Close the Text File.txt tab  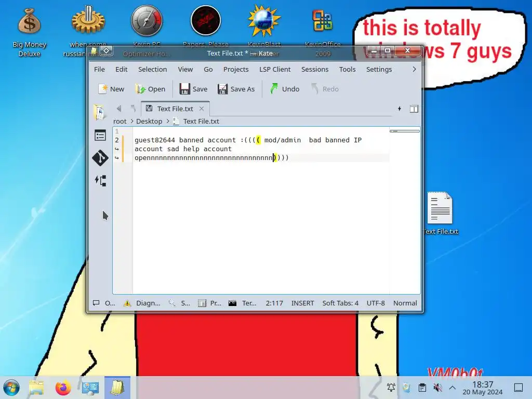coord(202,109)
